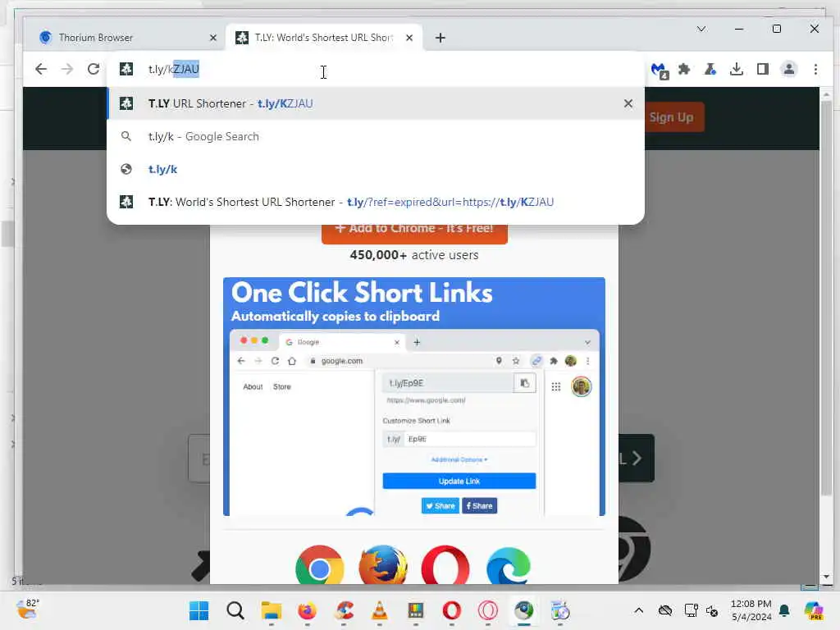
Task: Pick the ref=expired T.LY suggestion
Action: [x=375, y=202]
